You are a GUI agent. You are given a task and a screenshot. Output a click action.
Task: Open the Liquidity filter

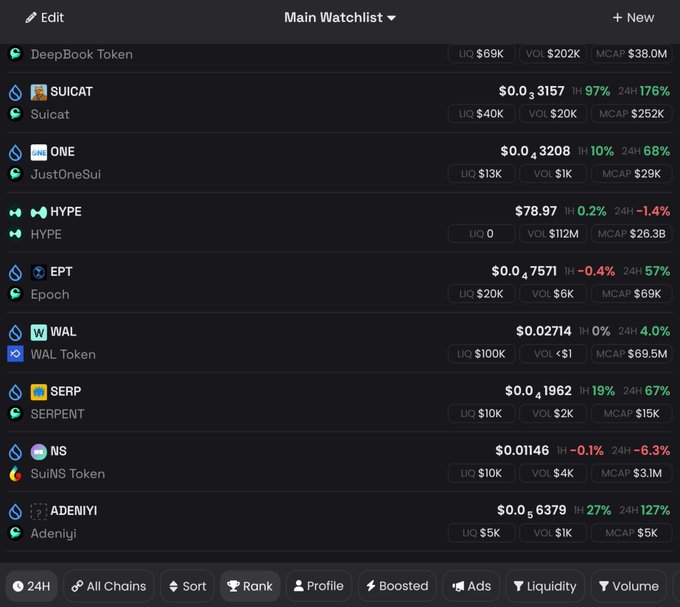pos(545,586)
